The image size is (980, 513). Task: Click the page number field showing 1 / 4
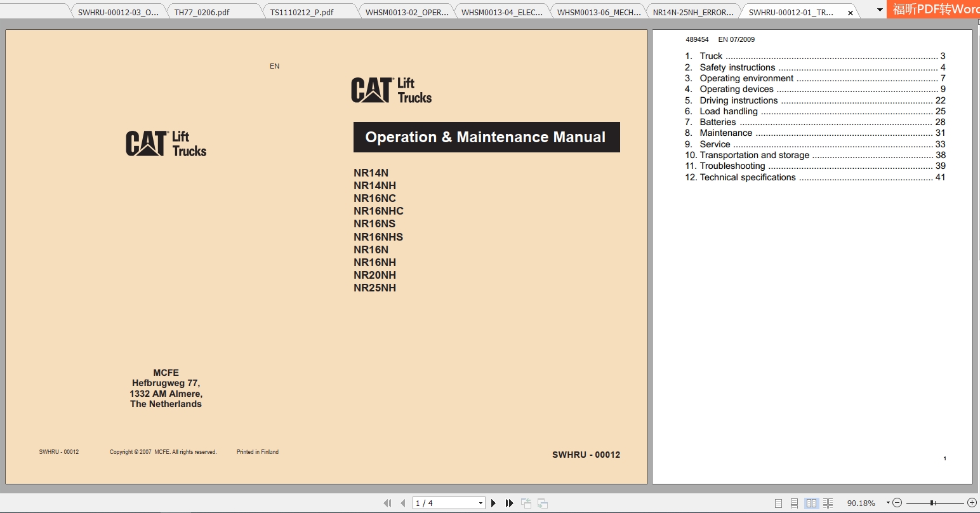click(x=444, y=503)
